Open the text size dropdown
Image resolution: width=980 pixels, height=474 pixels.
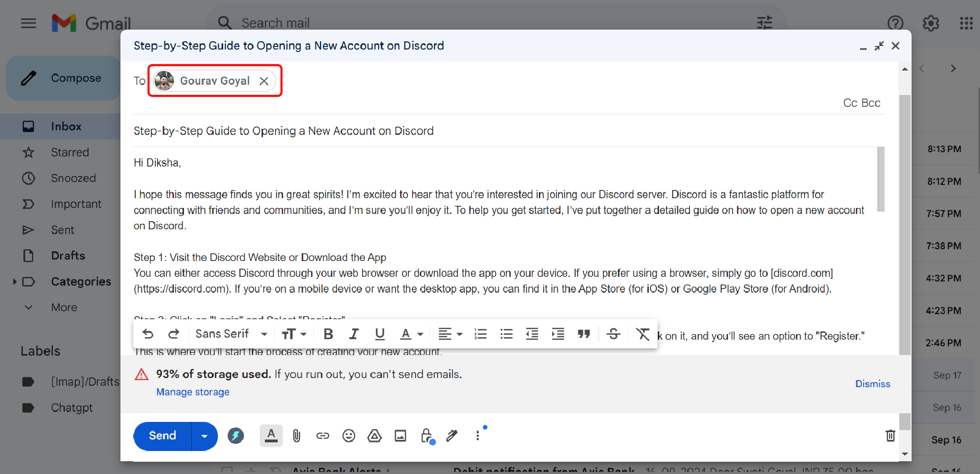click(294, 334)
